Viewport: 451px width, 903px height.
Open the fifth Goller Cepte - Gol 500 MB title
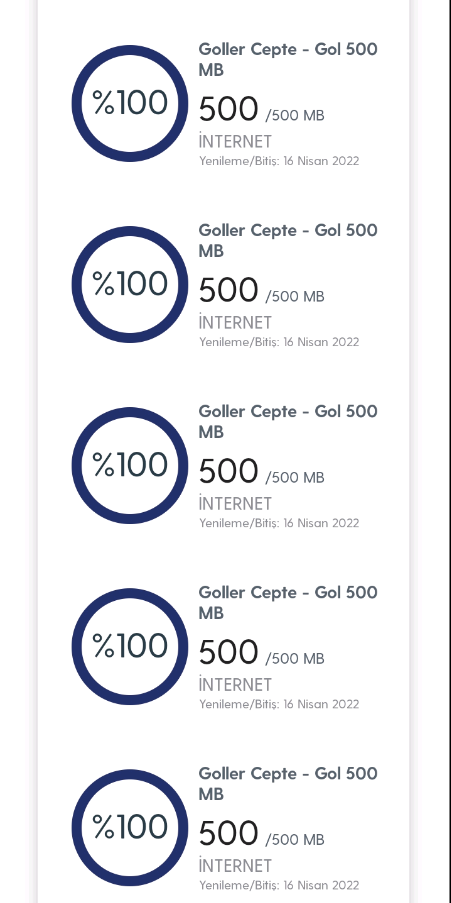[288, 784]
